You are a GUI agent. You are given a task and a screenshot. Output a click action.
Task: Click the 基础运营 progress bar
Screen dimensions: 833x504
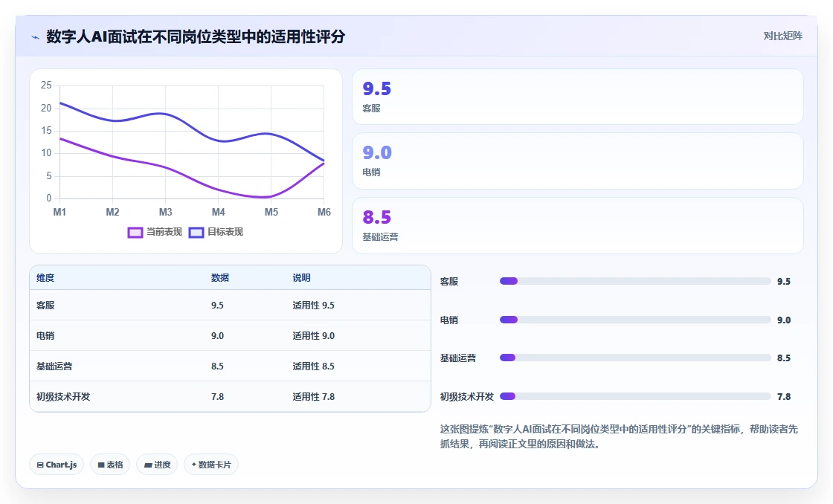tap(635, 358)
